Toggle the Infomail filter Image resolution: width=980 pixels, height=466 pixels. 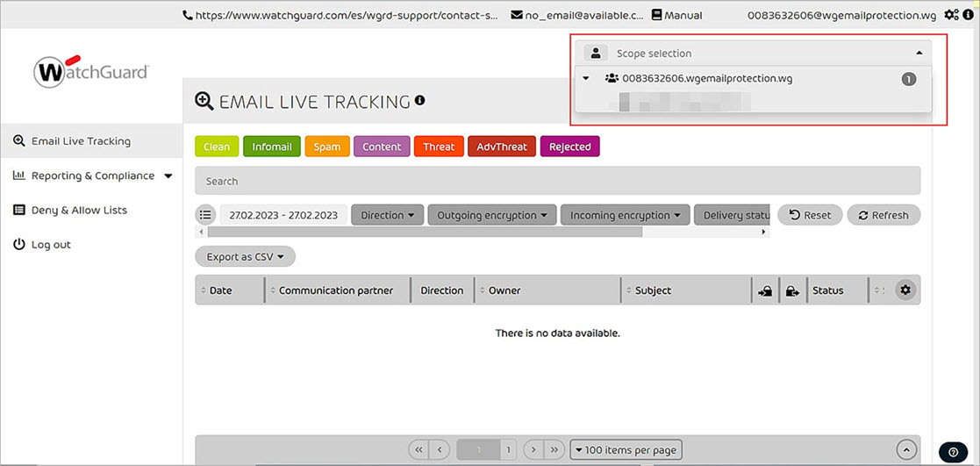[x=272, y=147]
